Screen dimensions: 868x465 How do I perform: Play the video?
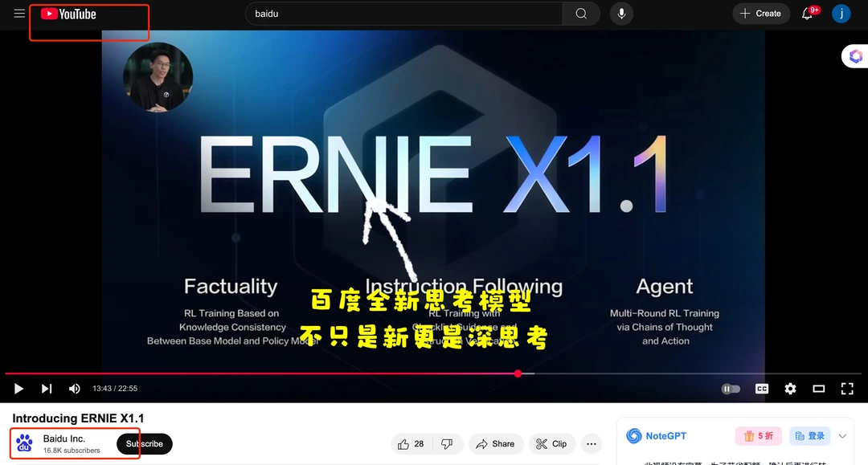pos(18,389)
